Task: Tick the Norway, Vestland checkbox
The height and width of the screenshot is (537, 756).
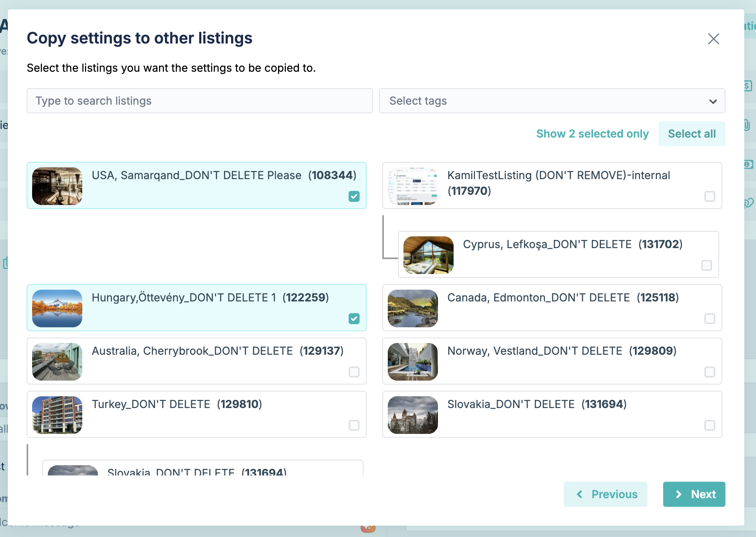Action: (710, 372)
